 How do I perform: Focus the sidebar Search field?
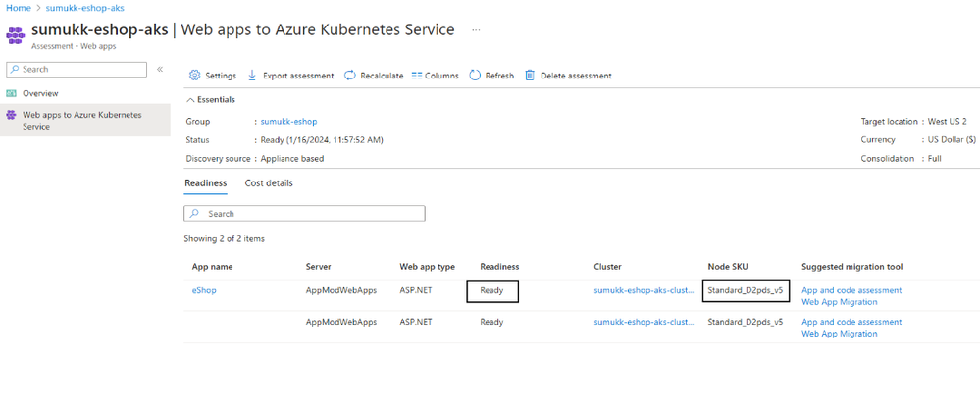click(x=77, y=69)
